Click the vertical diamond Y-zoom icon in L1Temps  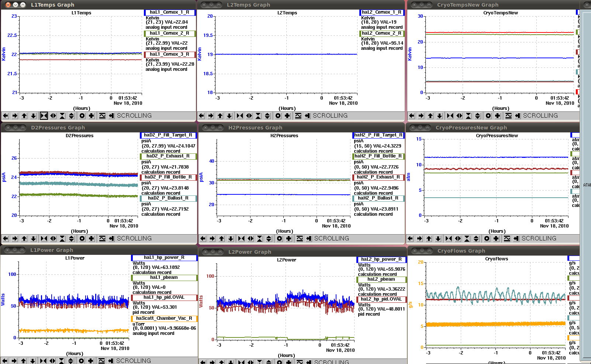point(72,116)
